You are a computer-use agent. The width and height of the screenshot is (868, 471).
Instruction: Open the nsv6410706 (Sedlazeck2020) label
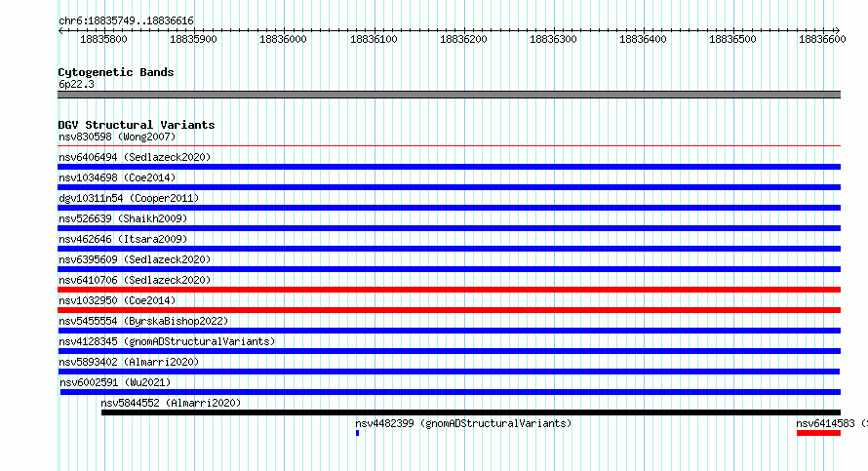(x=135, y=280)
